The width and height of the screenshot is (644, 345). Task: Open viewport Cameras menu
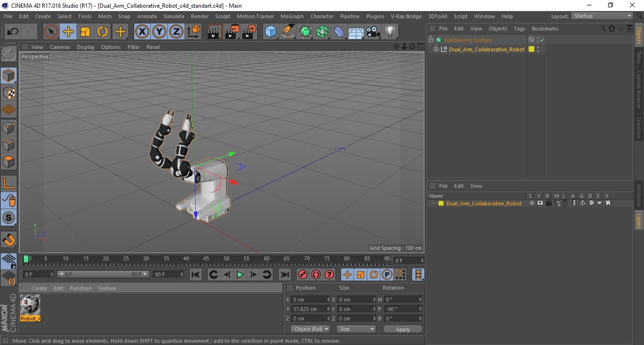click(60, 47)
